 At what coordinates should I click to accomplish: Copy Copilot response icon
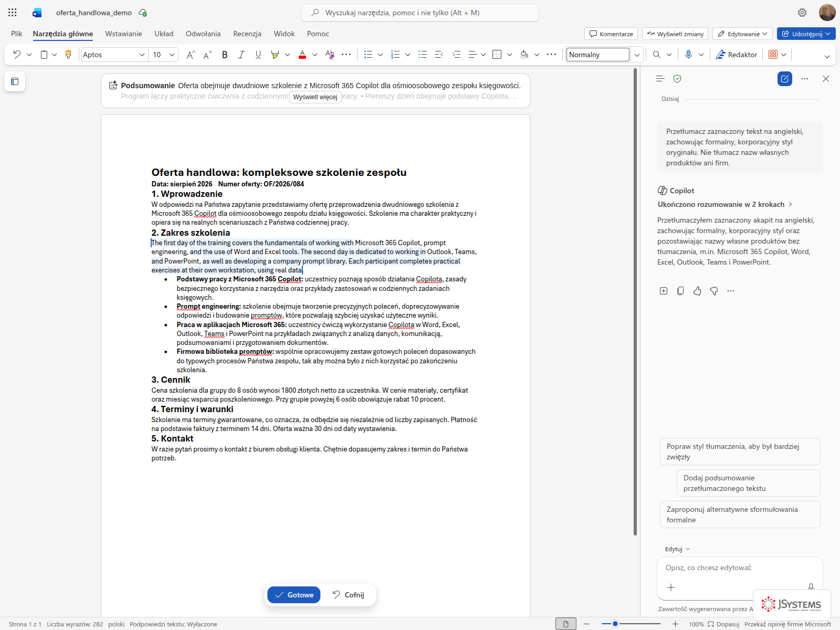(680, 291)
